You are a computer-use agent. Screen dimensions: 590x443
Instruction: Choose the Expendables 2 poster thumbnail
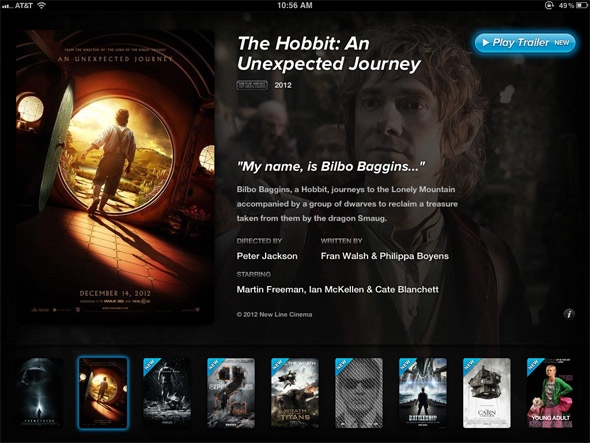point(231,393)
